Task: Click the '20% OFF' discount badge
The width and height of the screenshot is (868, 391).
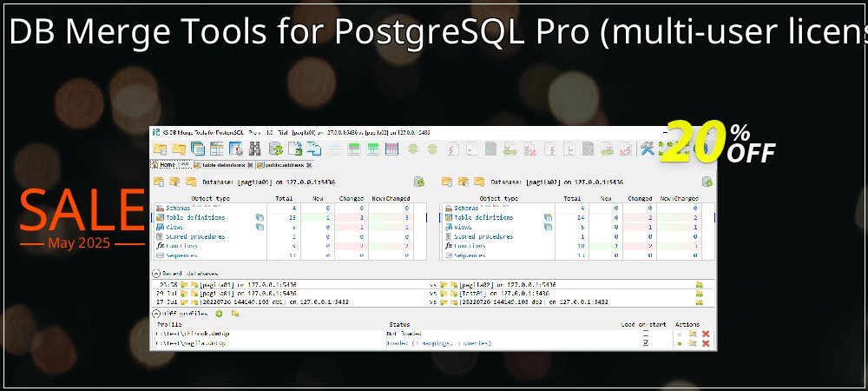Action: click(x=718, y=142)
